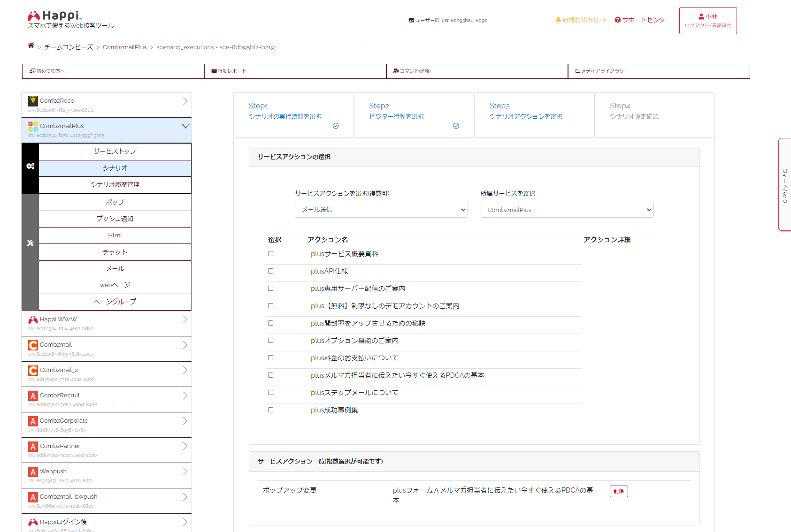
Task: Click the tools icon in gray sidebar
Action: coord(31,243)
